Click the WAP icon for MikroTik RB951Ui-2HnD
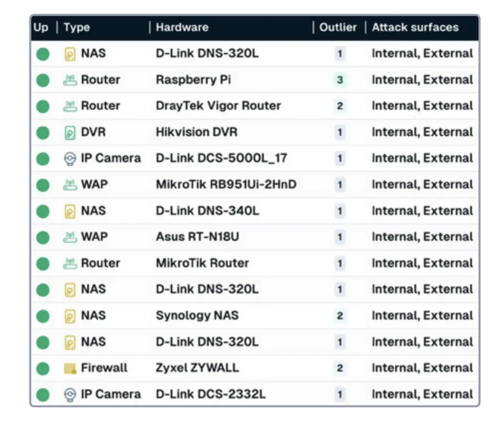The height and width of the screenshot is (421, 504). [70, 185]
